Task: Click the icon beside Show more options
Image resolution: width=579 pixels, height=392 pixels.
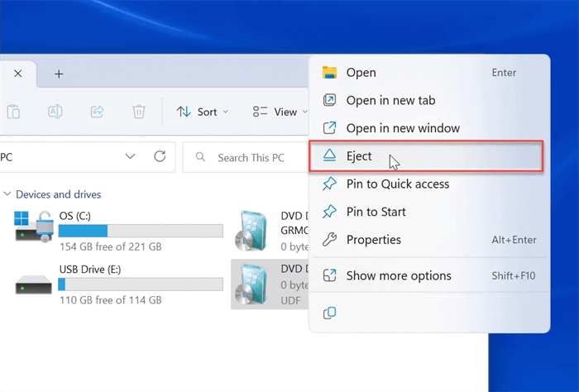Action: click(x=329, y=275)
